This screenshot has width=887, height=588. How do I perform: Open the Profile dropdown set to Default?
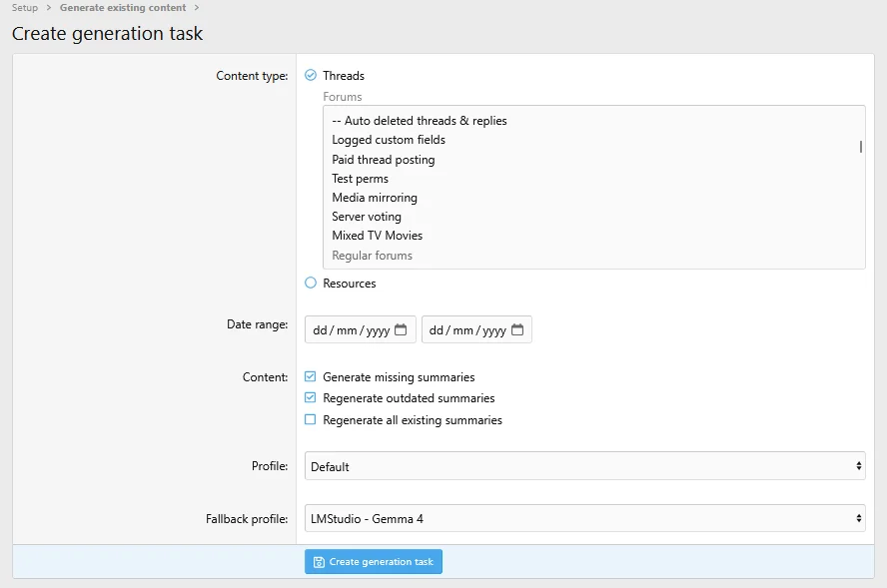click(585, 466)
